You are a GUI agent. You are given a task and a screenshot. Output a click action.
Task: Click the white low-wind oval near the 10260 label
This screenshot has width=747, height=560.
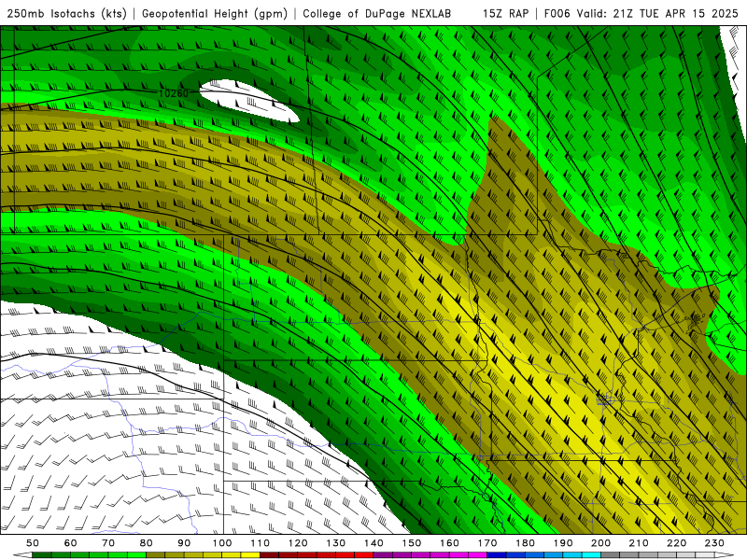(x=248, y=101)
